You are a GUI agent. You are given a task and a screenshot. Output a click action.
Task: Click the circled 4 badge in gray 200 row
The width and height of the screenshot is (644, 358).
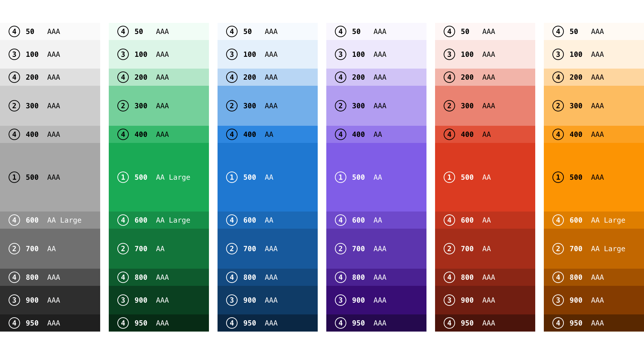pyautogui.click(x=14, y=77)
